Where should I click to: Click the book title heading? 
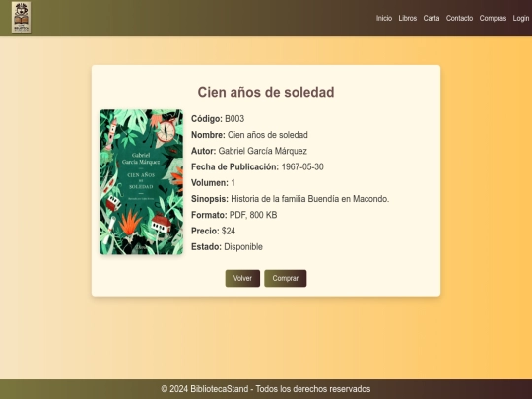pyautogui.click(x=266, y=92)
